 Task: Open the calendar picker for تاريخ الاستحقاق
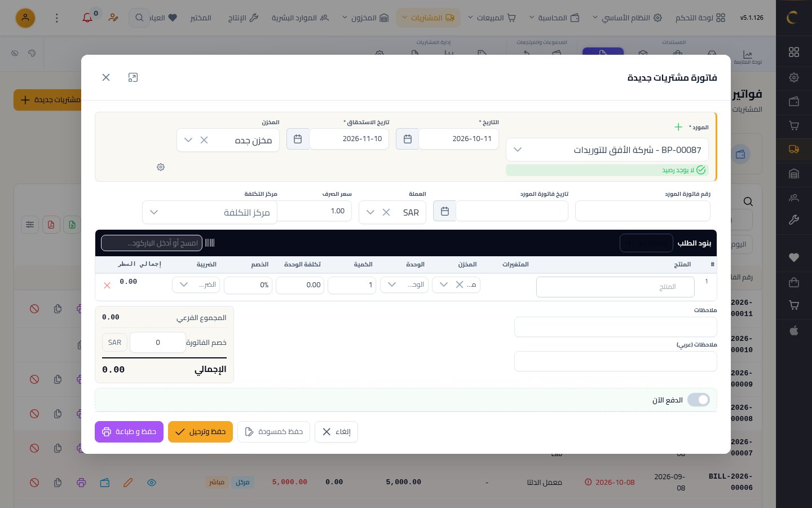(298, 139)
